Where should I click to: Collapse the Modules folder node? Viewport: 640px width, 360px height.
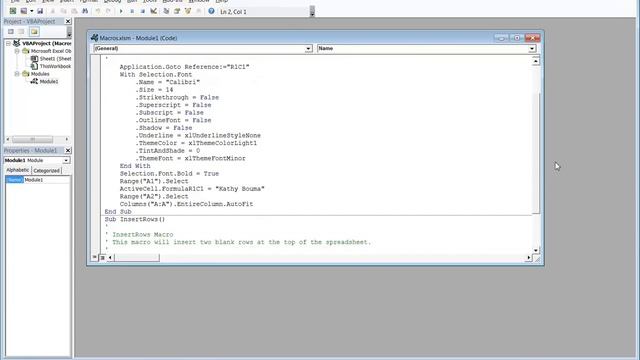[17, 74]
